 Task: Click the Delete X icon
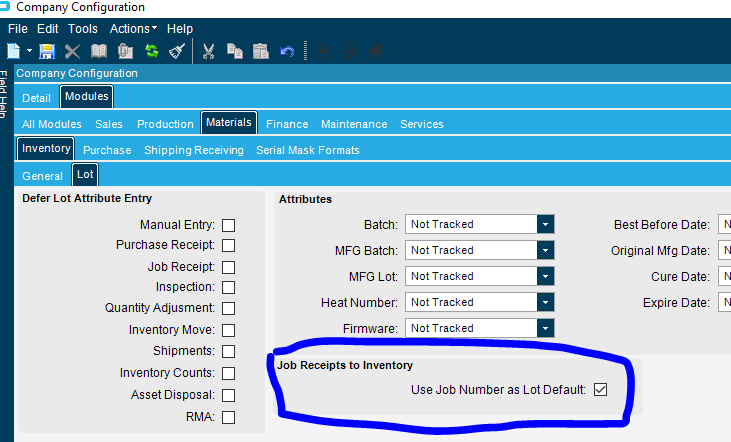coord(72,51)
